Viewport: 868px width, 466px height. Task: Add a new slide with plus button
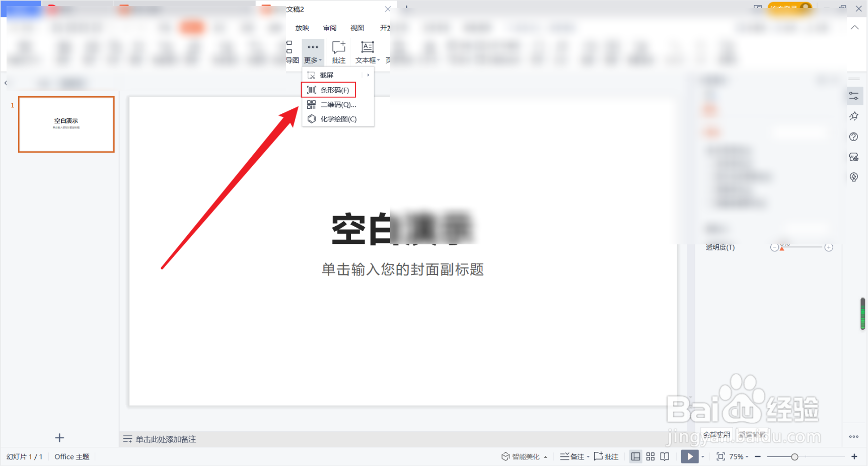click(59, 438)
